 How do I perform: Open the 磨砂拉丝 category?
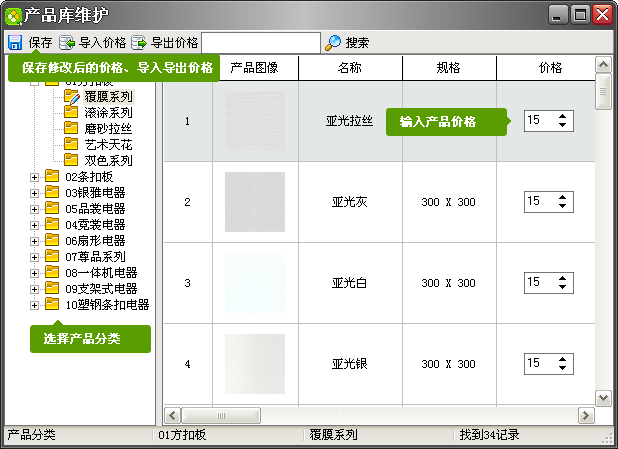click(x=108, y=129)
